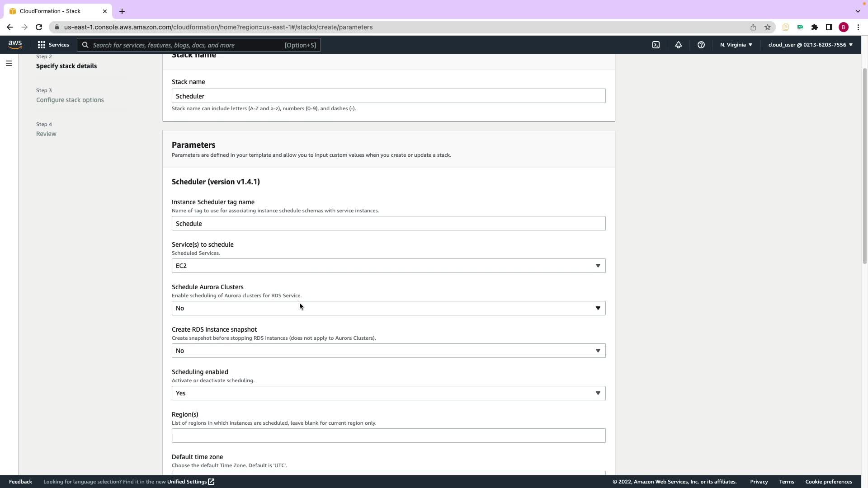Viewport: 868px width, 488px height.
Task: Open the cloud_user account menu
Action: [x=810, y=45]
